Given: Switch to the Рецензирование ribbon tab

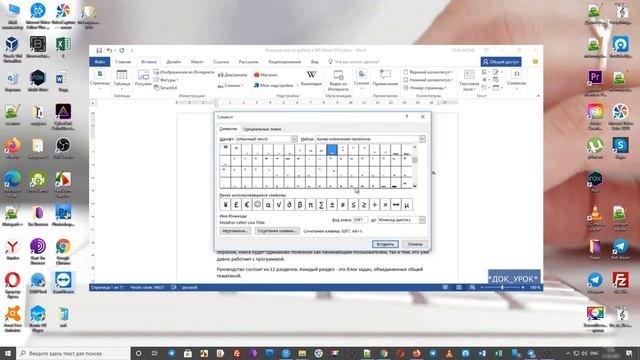Looking at the screenshot, I should coord(284,62).
